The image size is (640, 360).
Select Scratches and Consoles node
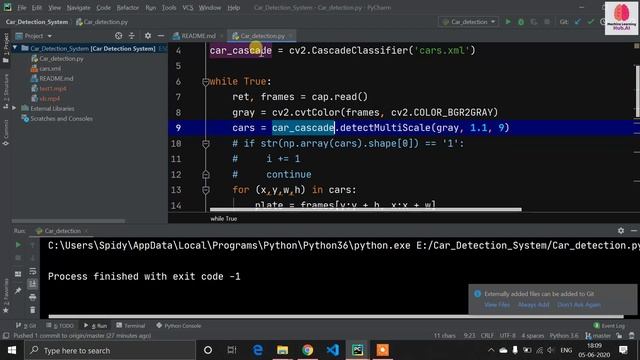[61, 118]
